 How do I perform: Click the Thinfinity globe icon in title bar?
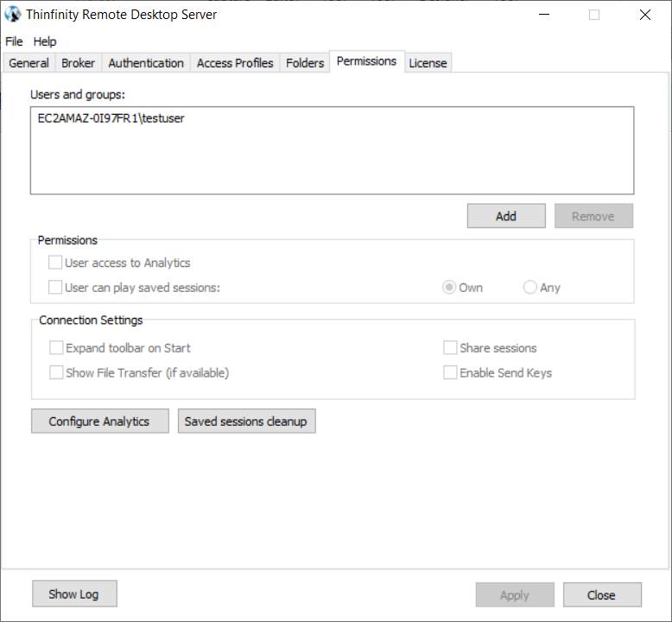click(13, 14)
